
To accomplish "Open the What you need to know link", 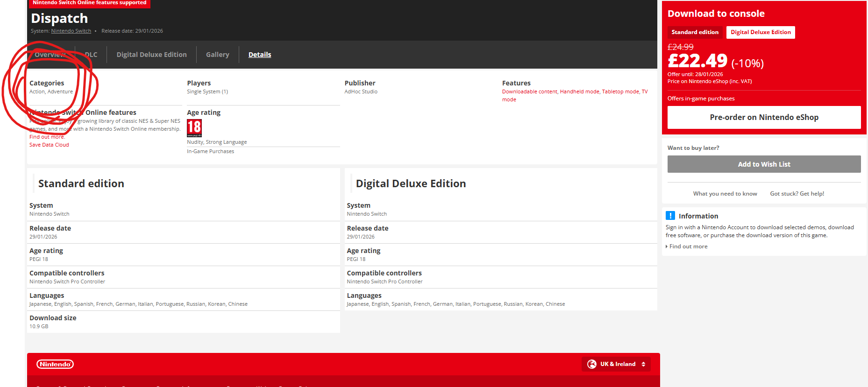I will pos(725,194).
